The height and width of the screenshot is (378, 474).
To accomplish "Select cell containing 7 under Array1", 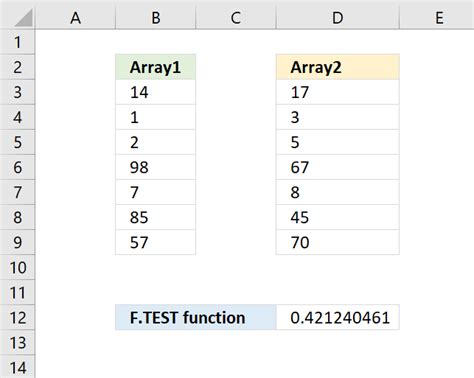I will 156,192.
